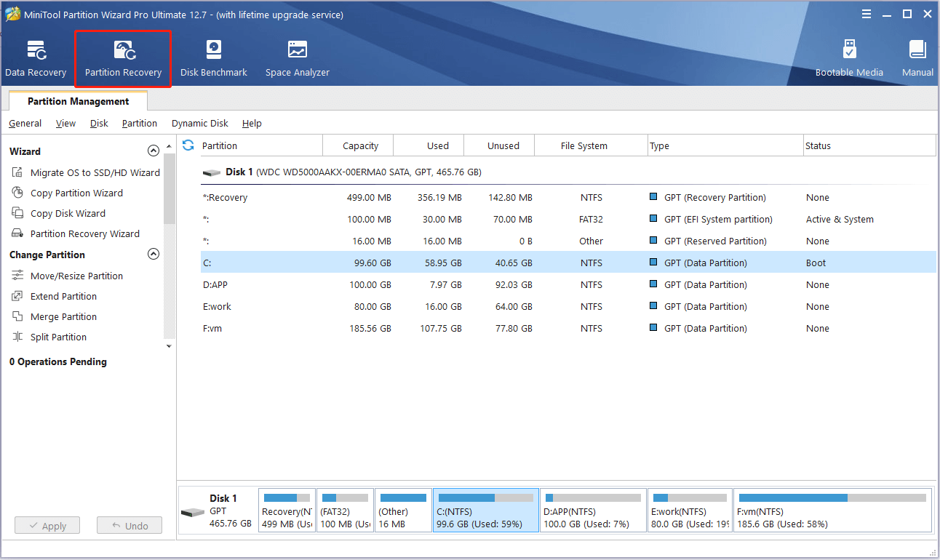
Task: Open the Dynamic Disk menu
Action: 199,123
